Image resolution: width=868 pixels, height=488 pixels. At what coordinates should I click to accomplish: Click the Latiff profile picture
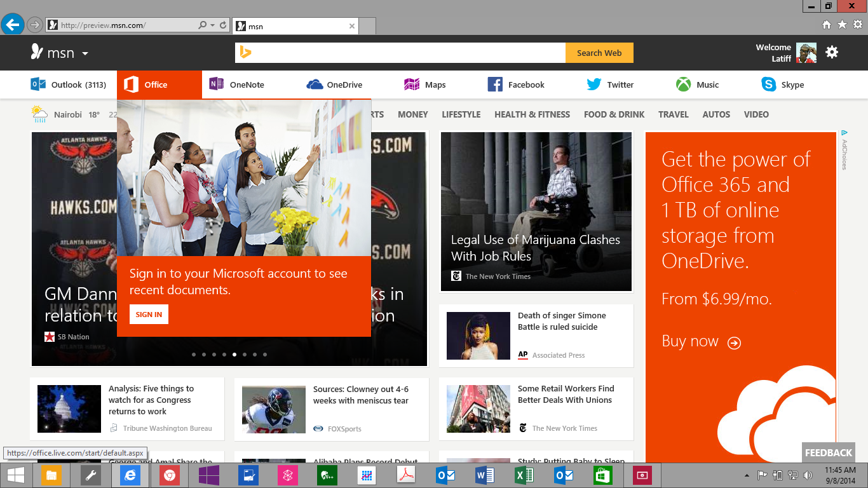click(806, 53)
